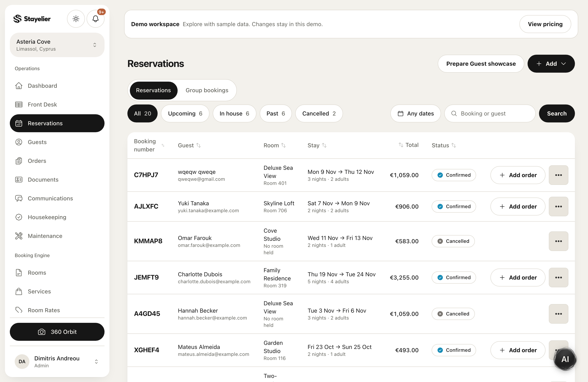
Task: Open the Add dropdown button
Action: (551, 64)
